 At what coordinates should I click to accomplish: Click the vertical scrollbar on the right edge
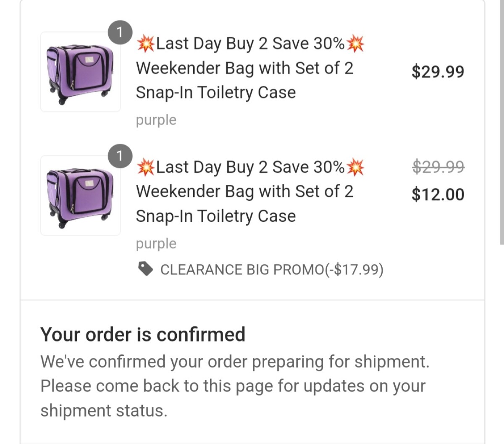coord(502,126)
